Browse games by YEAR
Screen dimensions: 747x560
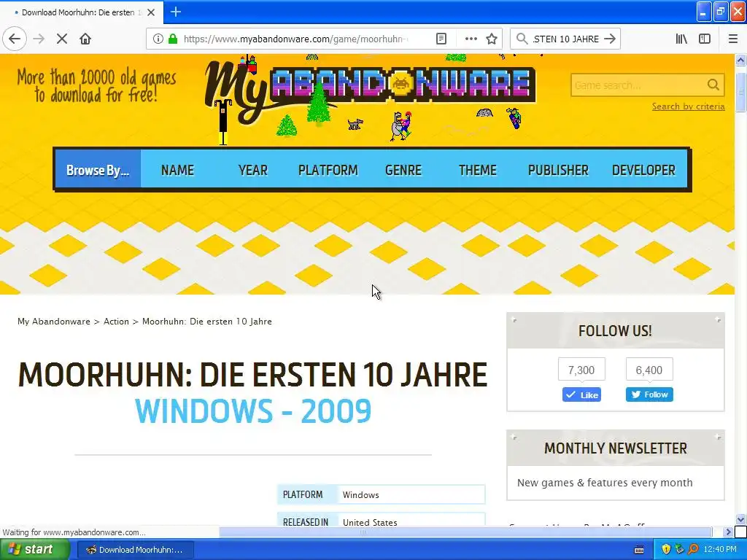(x=253, y=170)
